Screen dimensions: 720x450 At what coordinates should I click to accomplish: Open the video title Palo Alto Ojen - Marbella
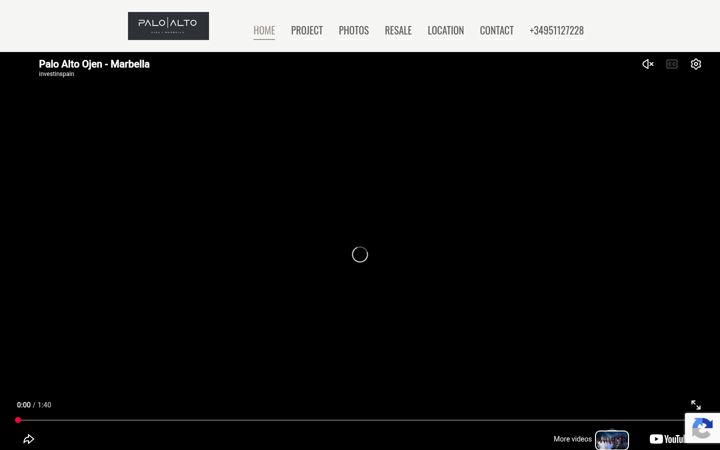pyautogui.click(x=94, y=64)
